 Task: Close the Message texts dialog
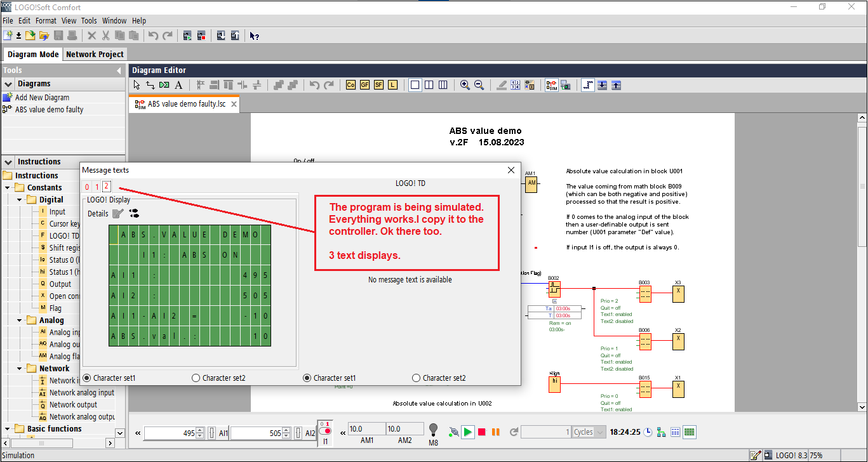511,170
